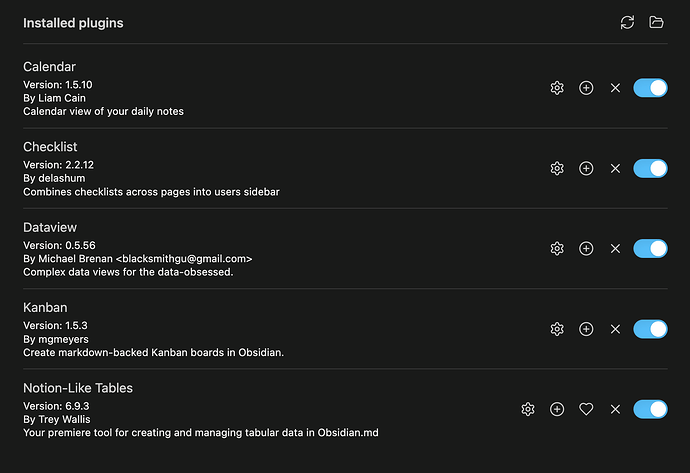690x473 pixels.
Task: Remove the Dataview plugin
Action: point(615,249)
